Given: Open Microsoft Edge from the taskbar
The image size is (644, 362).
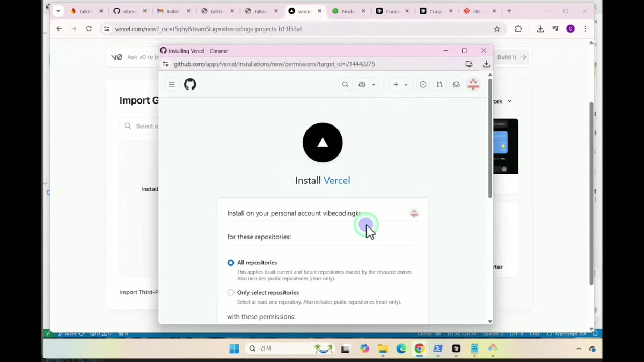Looking at the screenshot, I should click(401, 349).
